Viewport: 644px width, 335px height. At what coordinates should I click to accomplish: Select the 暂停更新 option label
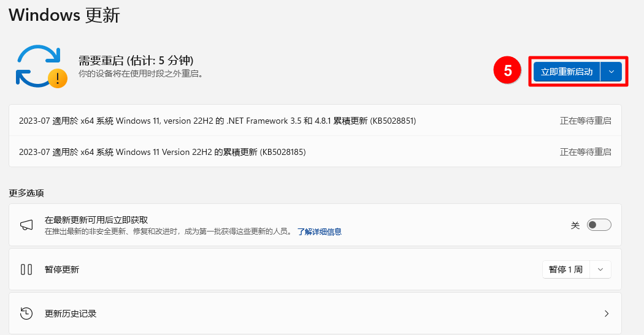(62, 269)
